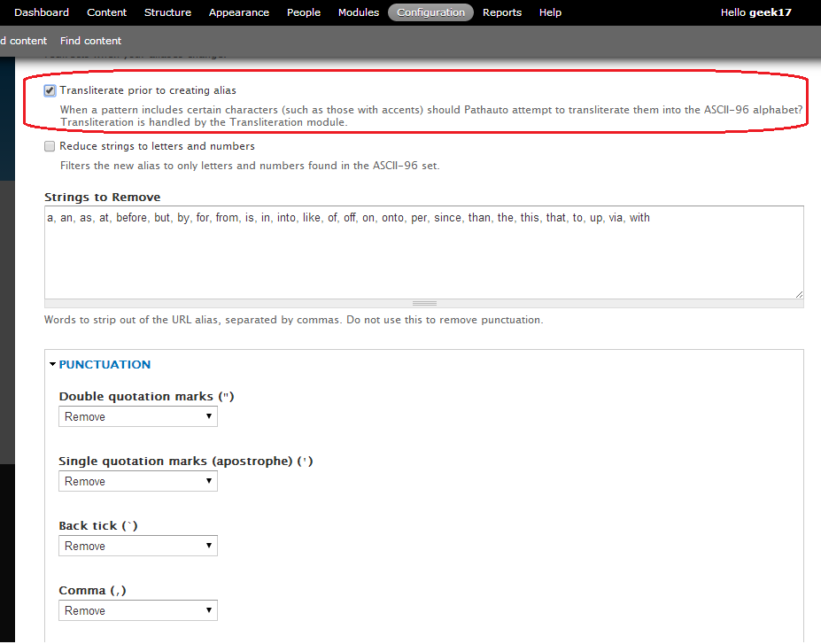Go to Dashboard in the admin menu
Image resolution: width=821 pixels, height=644 pixels.
pyautogui.click(x=42, y=12)
